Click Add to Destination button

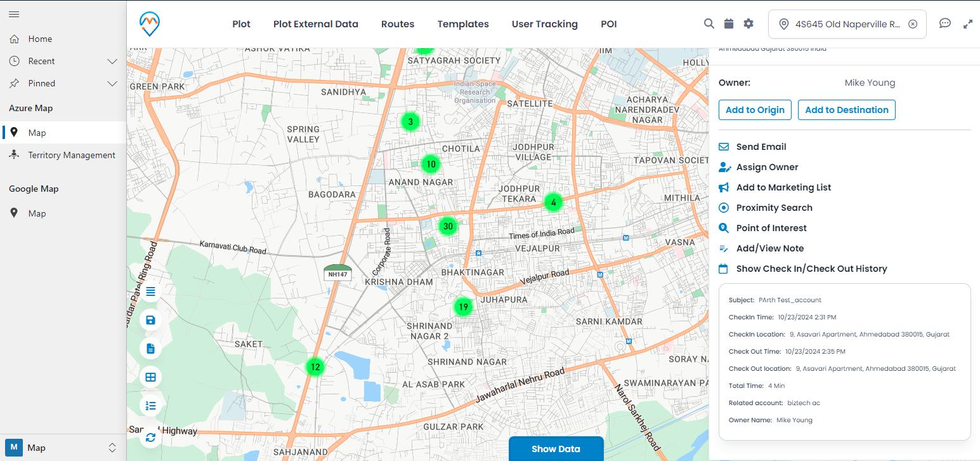847,110
